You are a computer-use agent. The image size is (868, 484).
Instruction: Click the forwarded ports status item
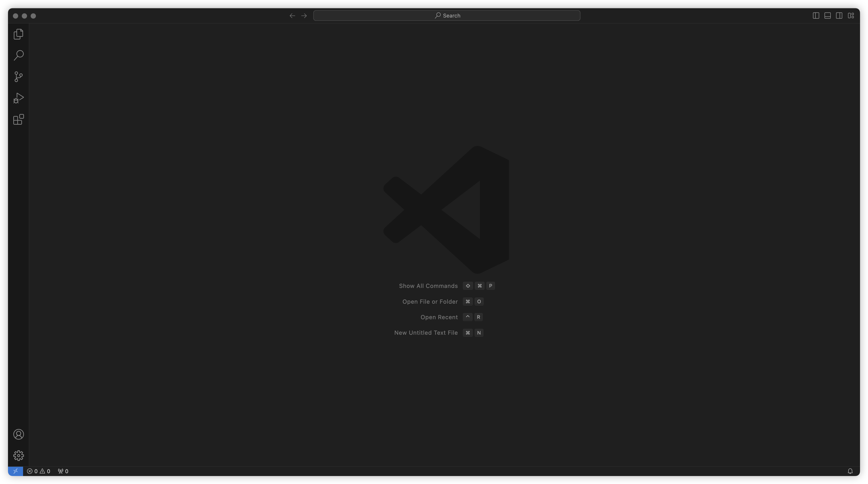tap(63, 471)
